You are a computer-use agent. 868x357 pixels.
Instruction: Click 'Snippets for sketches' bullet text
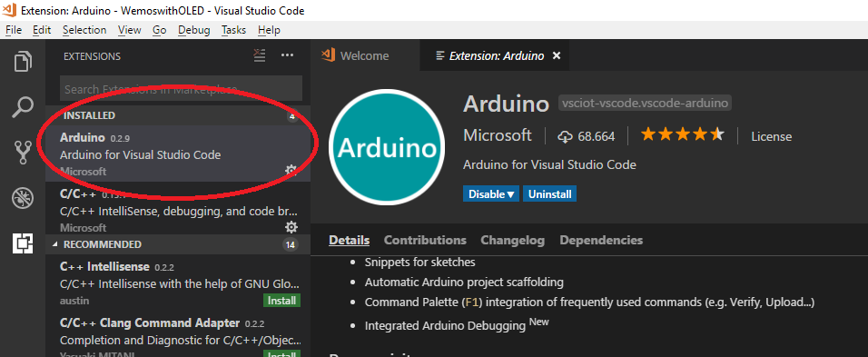coord(419,262)
